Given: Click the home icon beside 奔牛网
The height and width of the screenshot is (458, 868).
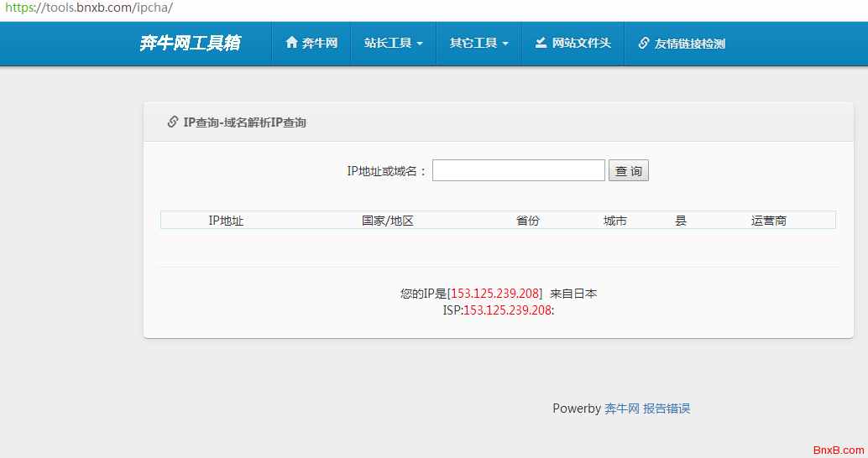Looking at the screenshot, I should [291, 43].
